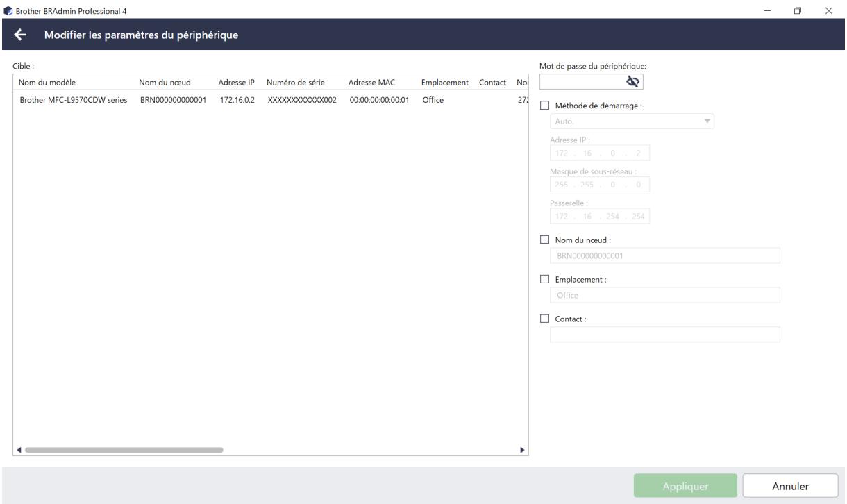847x504 pixels.
Task: Toggle password visibility eye icon
Action: [x=633, y=82]
